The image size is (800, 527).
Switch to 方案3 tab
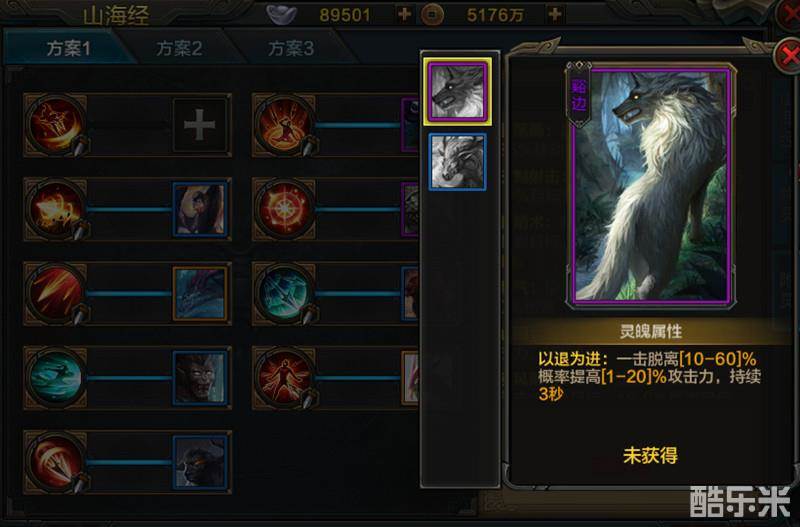point(290,48)
